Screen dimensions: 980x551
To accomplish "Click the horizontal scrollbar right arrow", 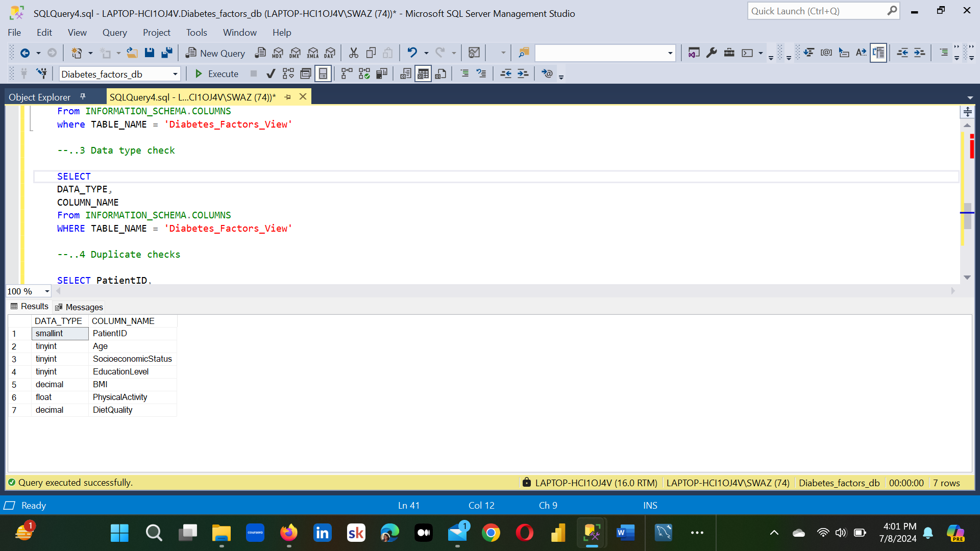I will (x=953, y=291).
